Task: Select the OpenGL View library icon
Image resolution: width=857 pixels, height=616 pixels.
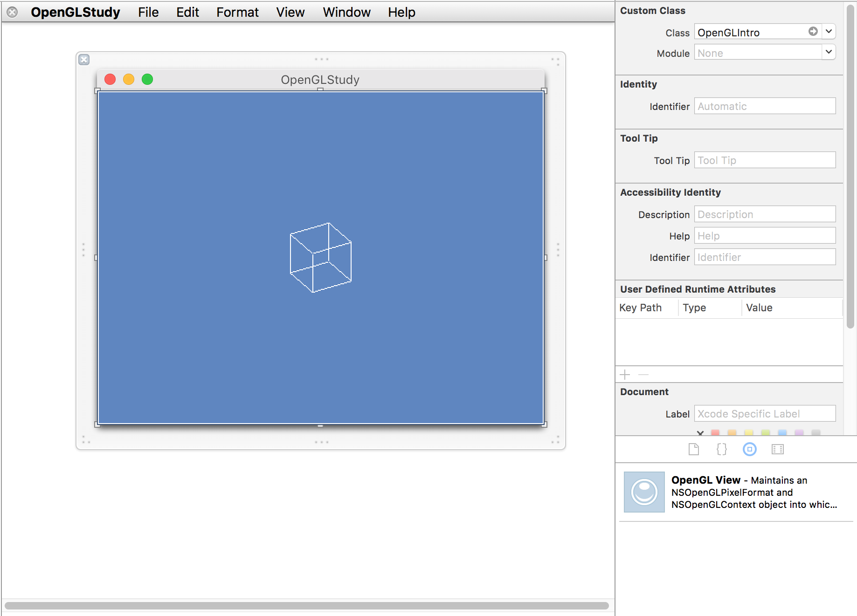Action: pyautogui.click(x=644, y=492)
